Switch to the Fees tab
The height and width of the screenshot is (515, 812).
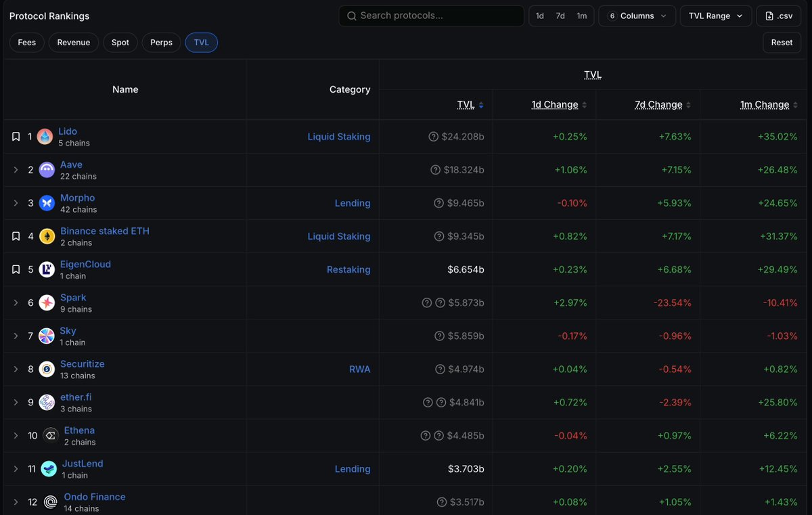[27, 42]
